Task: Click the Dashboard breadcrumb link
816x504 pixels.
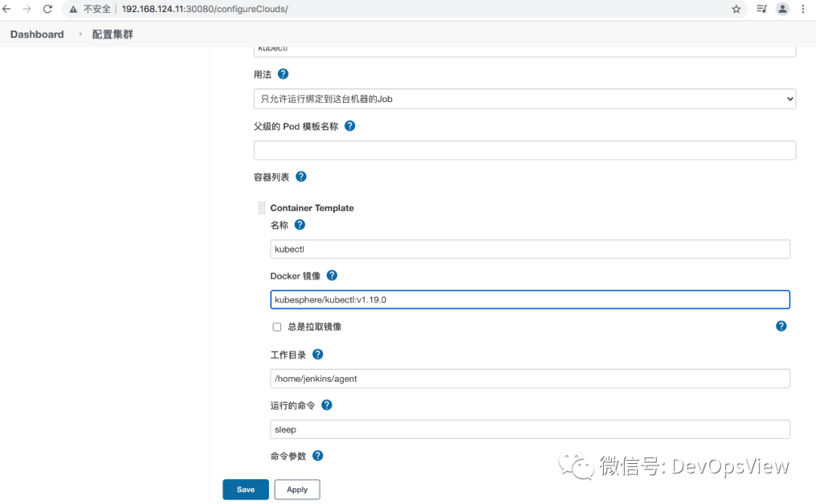Action: click(37, 34)
